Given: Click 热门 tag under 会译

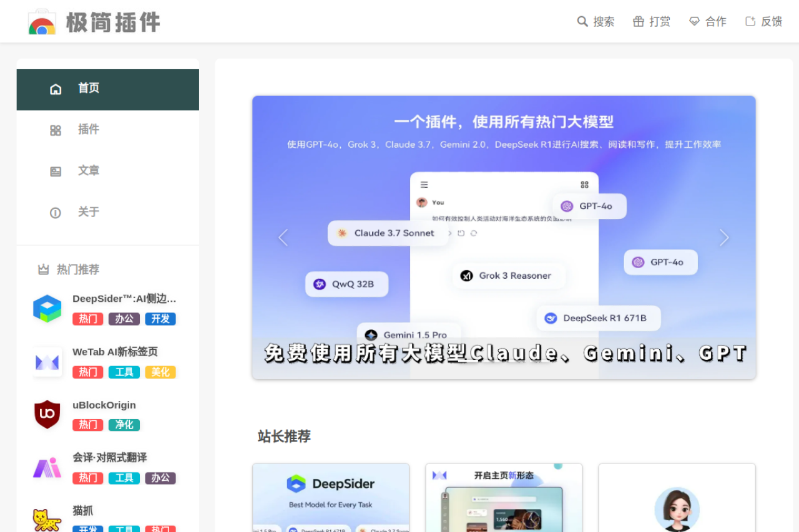Looking at the screenshot, I should pyautogui.click(x=88, y=478).
